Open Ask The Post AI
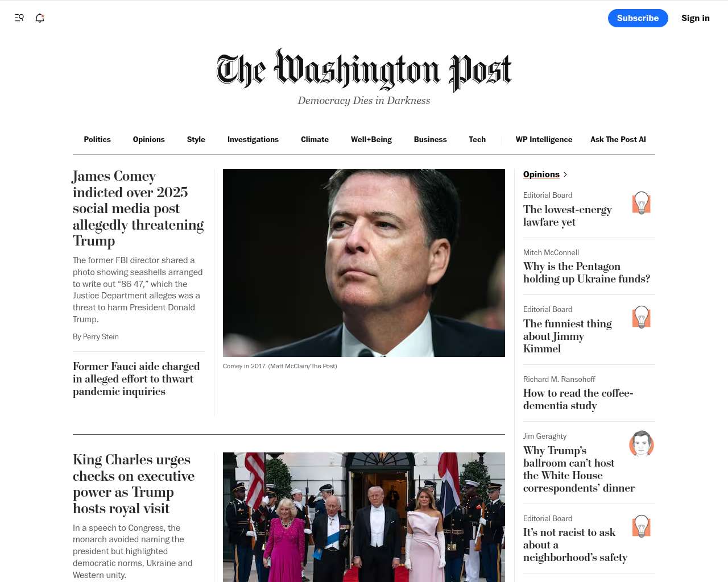 click(618, 139)
